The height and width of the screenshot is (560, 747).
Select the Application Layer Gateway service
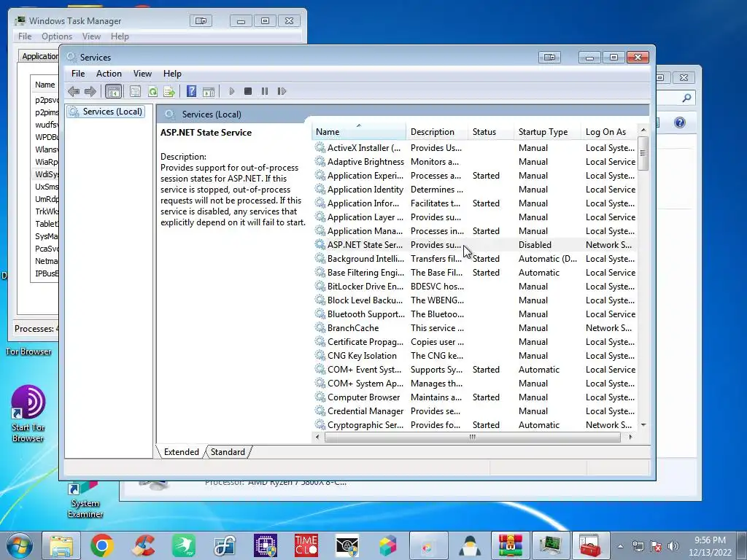(474, 217)
